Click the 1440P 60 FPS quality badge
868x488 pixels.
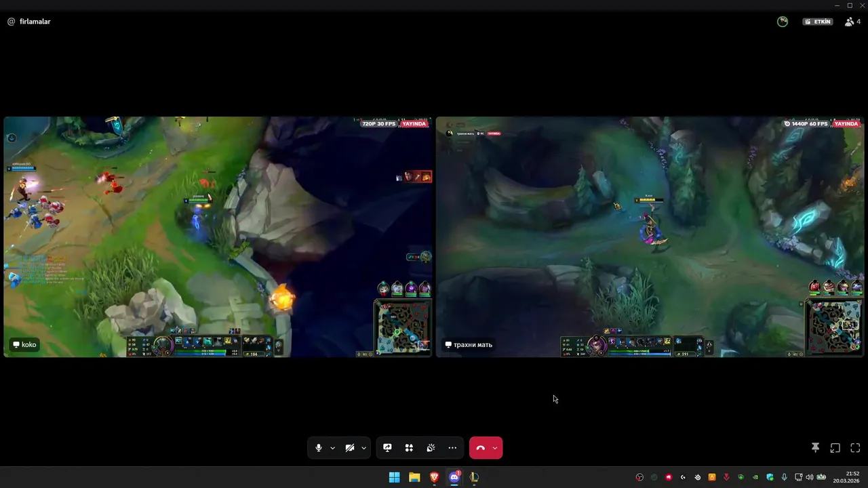pos(806,124)
